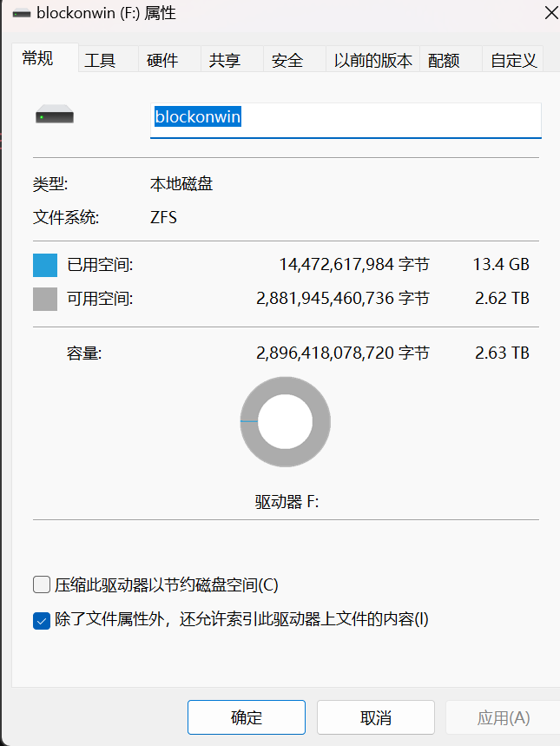The width and height of the screenshot is (560, 746).
Task: Click the 取消 button
Action: (x=375, y=717)
